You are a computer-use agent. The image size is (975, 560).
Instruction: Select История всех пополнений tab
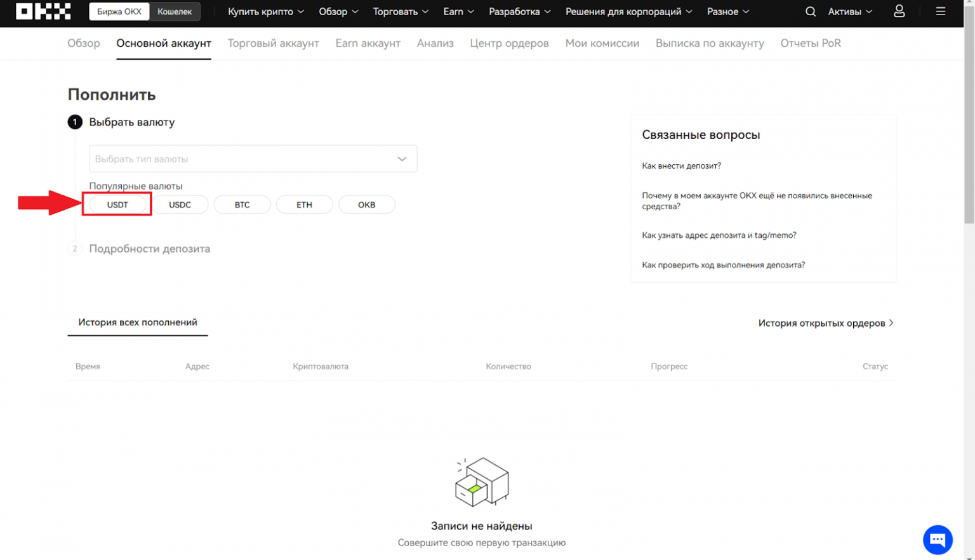click(138, 322)
